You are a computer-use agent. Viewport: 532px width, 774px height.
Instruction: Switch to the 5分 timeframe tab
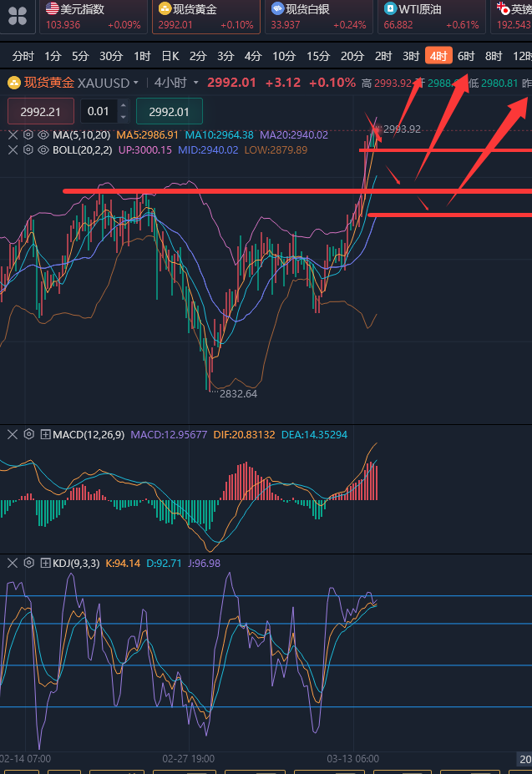[80, 56]
